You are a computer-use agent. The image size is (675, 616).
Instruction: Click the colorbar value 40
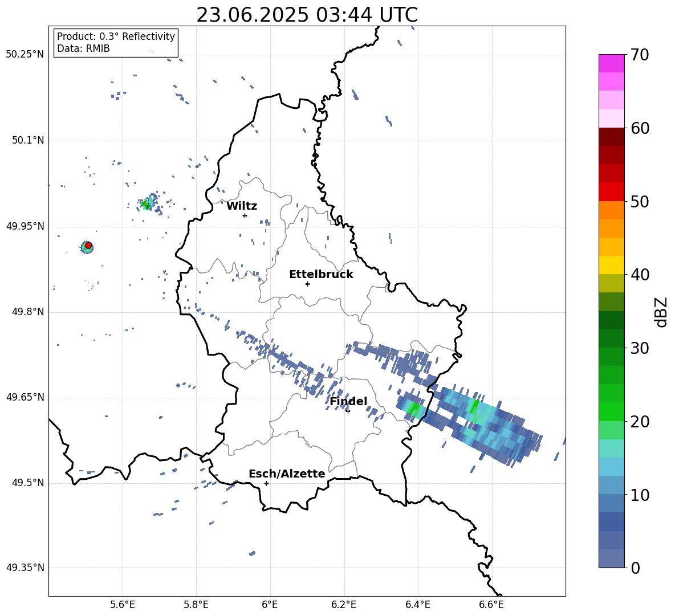(640, 275)
